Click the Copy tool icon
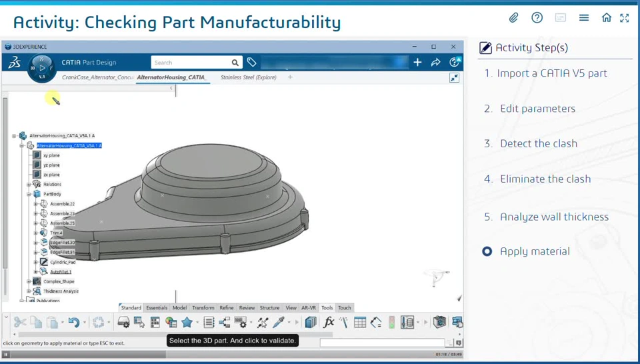The width and height of the screenshot is (640, 364). click(37, 323)
